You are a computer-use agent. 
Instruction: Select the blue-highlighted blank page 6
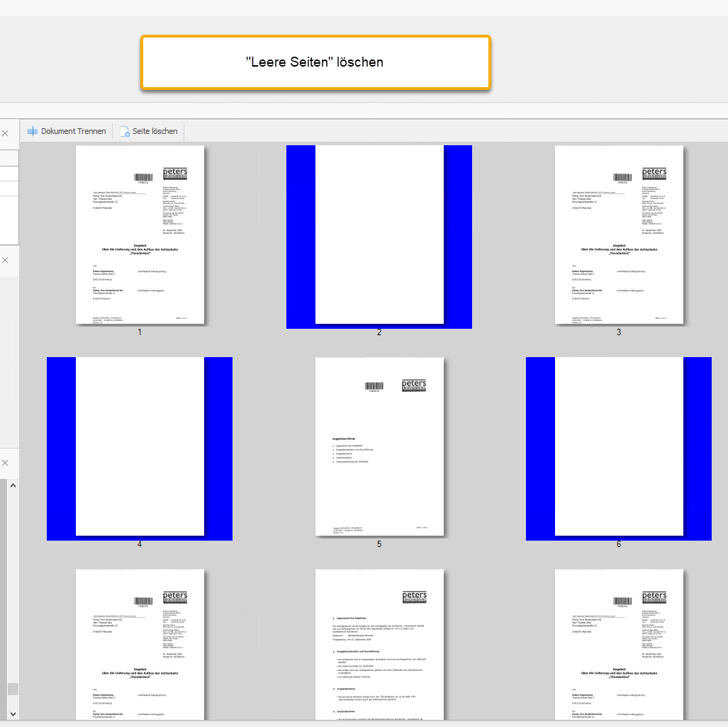click(618, 446)
